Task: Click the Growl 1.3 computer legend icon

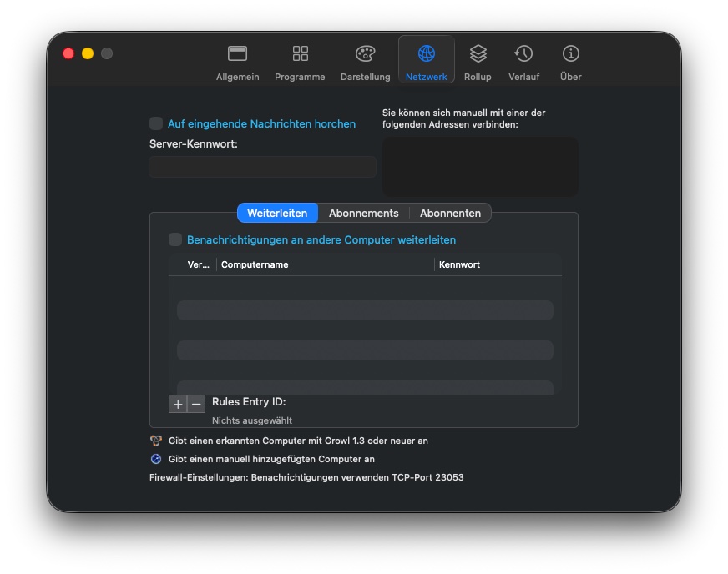Action: click(x=156, y=441)
